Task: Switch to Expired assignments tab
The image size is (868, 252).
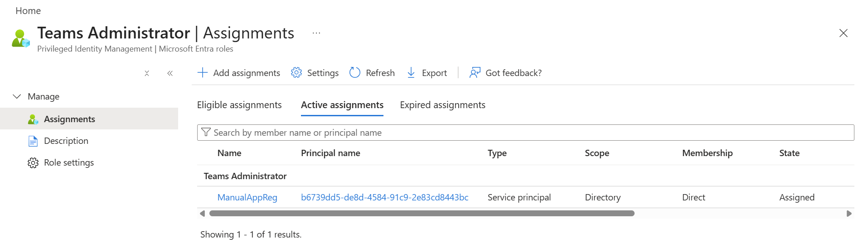Action: [442, 105]
